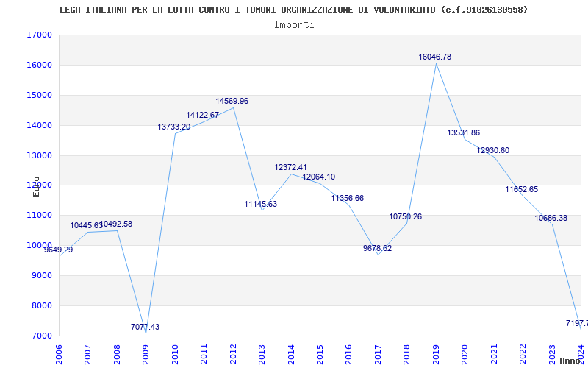Viewport: 588px width, 368px height.
Task: Click the 17000 y-axis tick label
Action: (x=39, y=35)
